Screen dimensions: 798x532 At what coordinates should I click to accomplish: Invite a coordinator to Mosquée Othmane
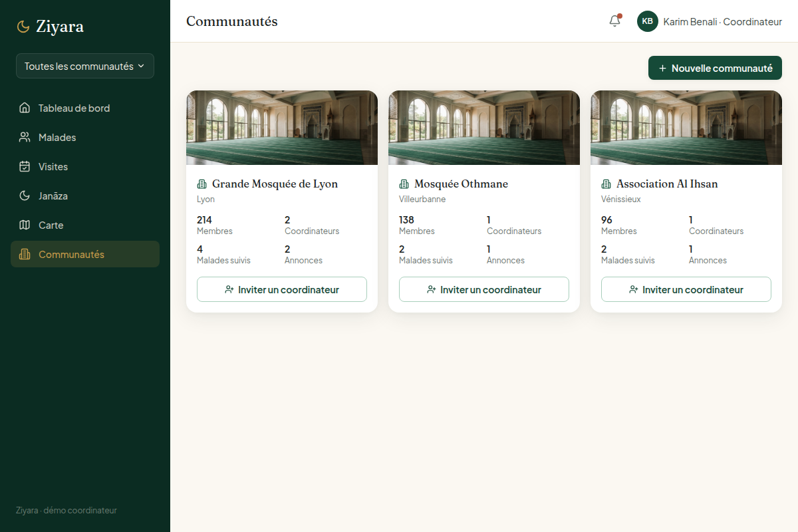coord(484,289)
